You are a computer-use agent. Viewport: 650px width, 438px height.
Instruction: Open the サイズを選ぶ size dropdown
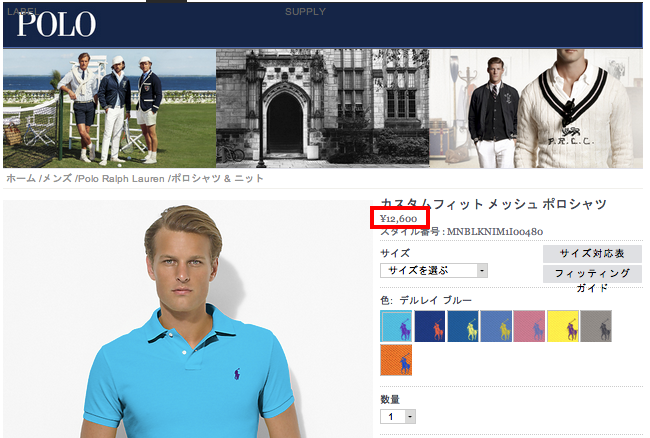434,271
